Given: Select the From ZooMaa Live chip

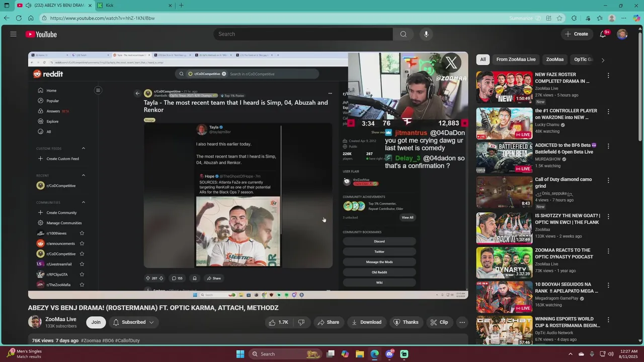Looking at the screenshot, I should [x=516, y=59].
